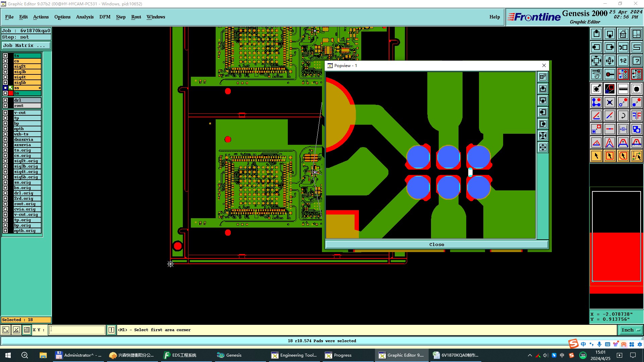Click the pan down icon in main toolbar

(x=610, y=34)
